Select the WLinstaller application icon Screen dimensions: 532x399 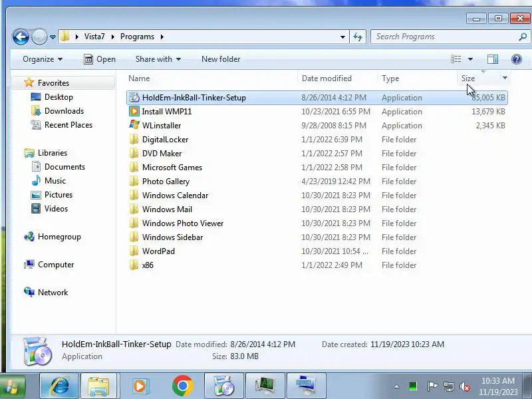pos(134,125)
